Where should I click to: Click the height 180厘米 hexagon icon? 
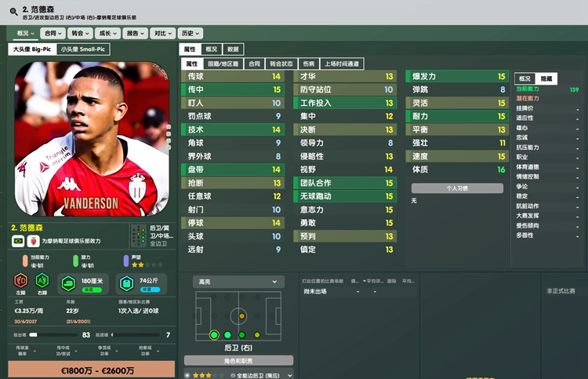[68, 283]
